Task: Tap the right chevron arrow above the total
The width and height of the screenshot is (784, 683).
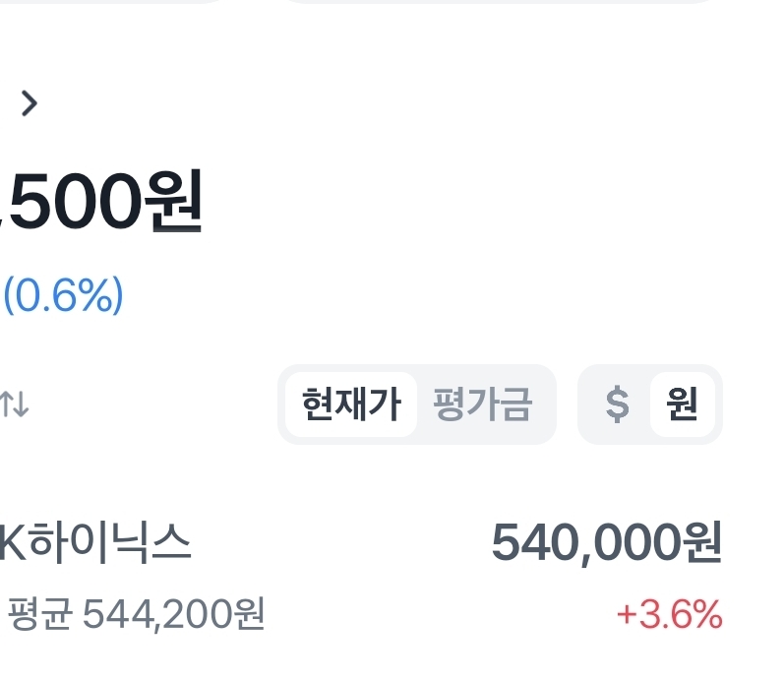Action: [30, 102]
